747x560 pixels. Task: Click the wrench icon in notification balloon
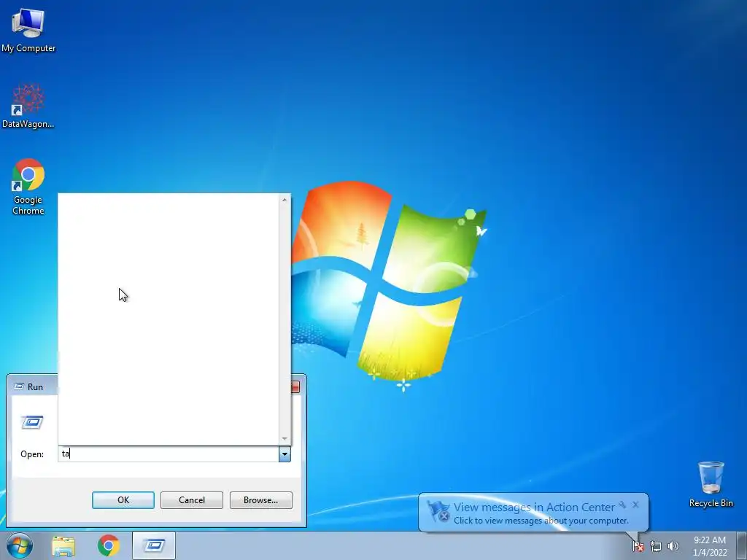tap(622, 505)
